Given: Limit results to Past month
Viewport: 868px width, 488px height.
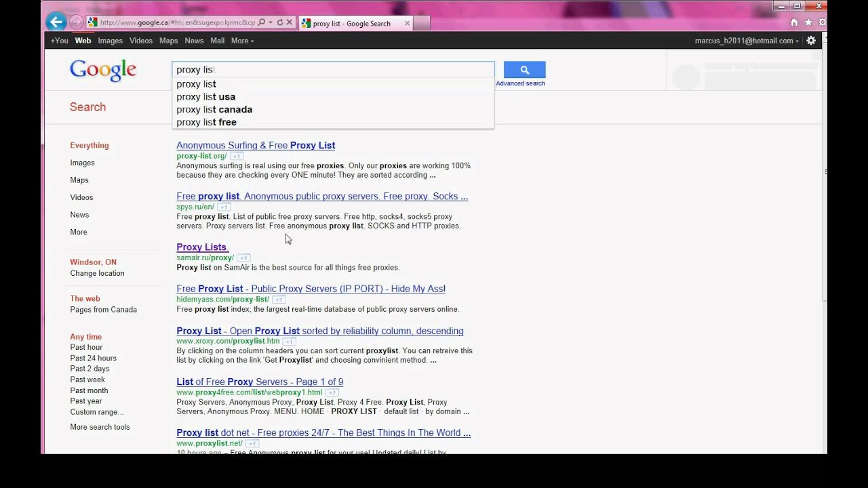Looking at the screenshot, I should [89, 390].
